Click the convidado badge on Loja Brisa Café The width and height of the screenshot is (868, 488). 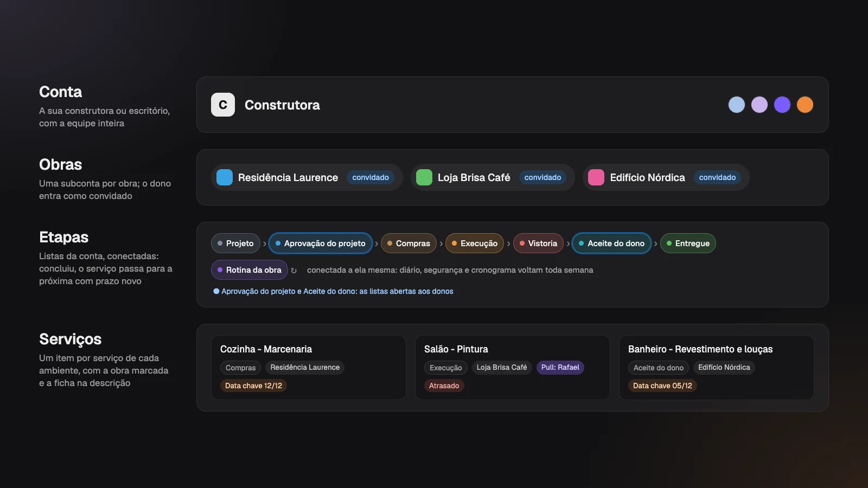click(542, 177)
